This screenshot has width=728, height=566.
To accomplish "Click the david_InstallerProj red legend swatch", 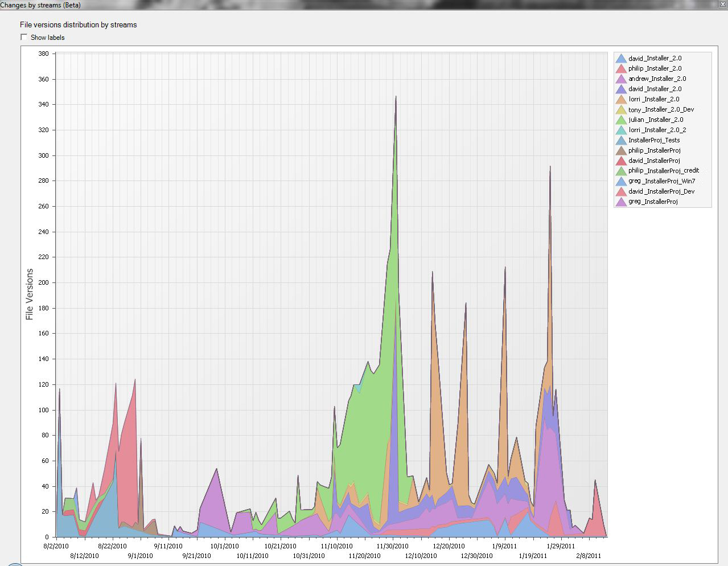I will click(x=621, y=161).
